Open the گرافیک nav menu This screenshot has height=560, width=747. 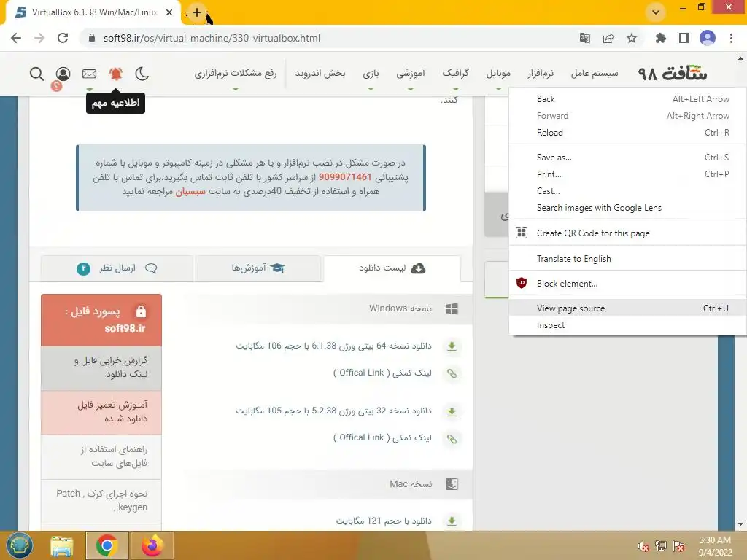tap(455, 74)
